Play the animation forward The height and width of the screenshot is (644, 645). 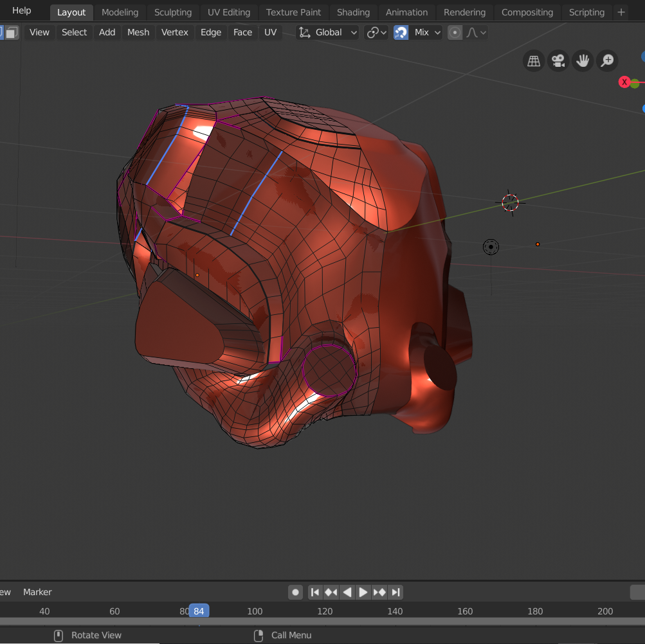click(x=363, y=592)
